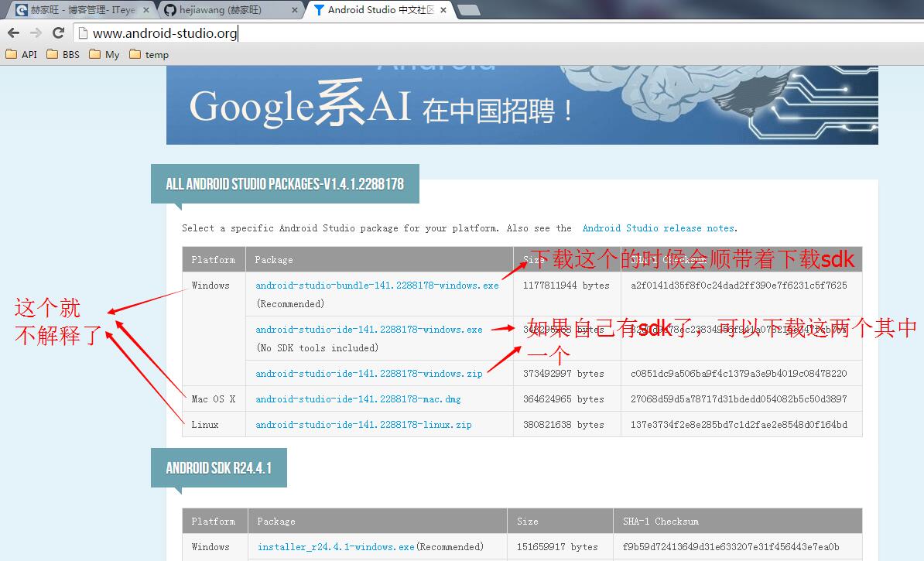Click checksum a2f0141d35f8f0c24dad2ff390e7f6231c5f7625
The image size is (924, 561).
coord(739,286)
